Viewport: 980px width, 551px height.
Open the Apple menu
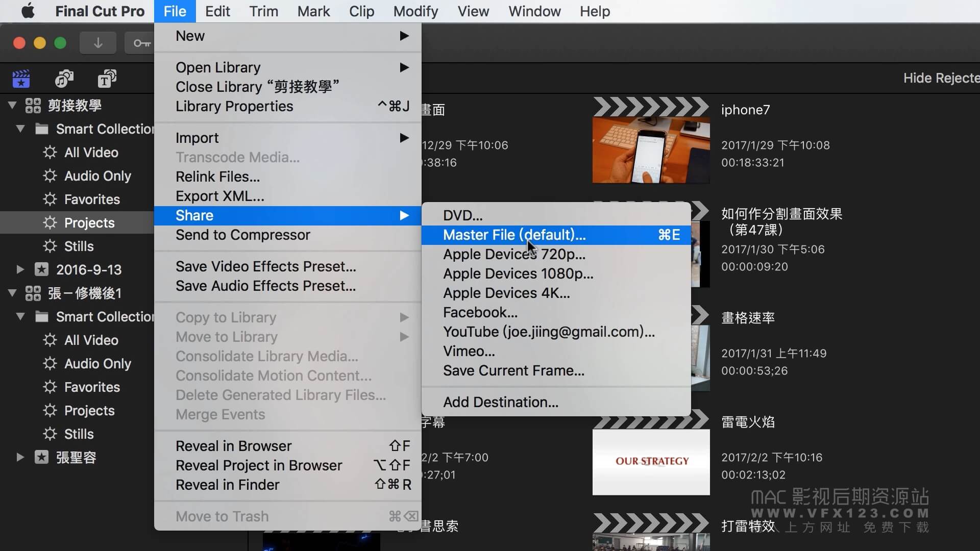[x=28, y=11]
